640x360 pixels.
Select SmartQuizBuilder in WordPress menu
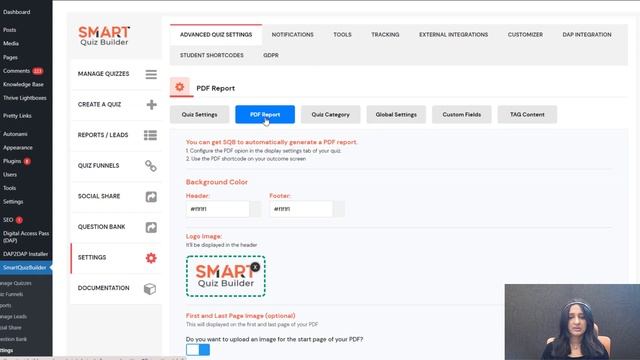(x=25, y=268)
